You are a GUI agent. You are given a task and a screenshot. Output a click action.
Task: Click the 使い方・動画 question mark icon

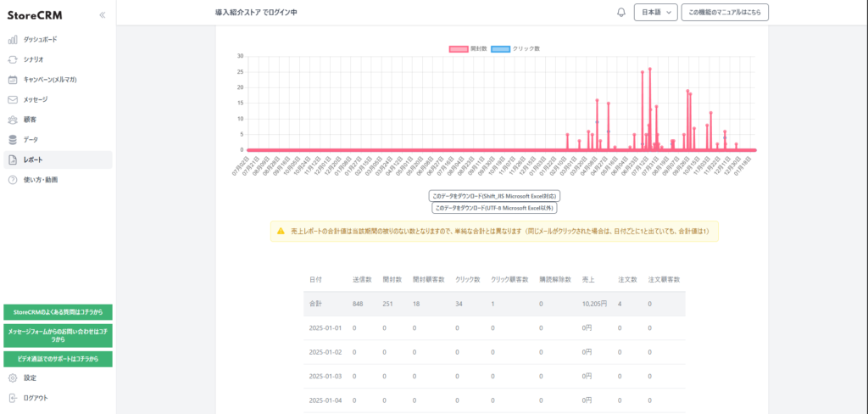pyautogui.click(x=13, y=180)
